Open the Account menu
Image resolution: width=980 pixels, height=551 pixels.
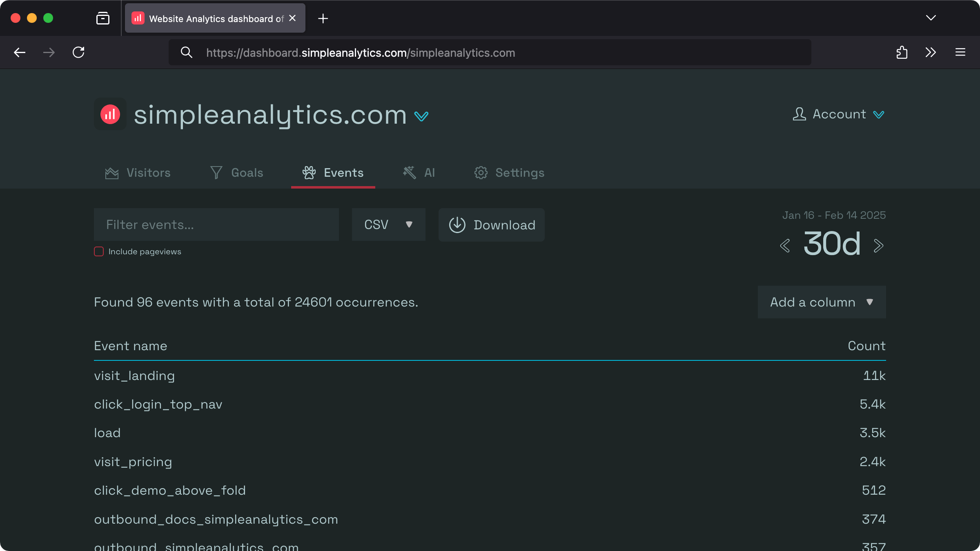pyautogui.click(x=839, y=114)
